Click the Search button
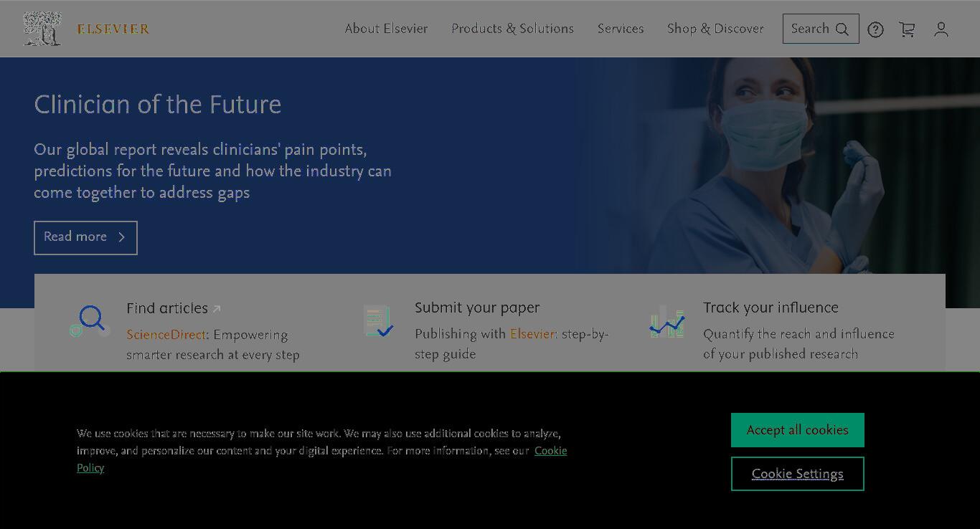Image resolution: width=980 pixels, height=529 pixels. tap(821, 29)
